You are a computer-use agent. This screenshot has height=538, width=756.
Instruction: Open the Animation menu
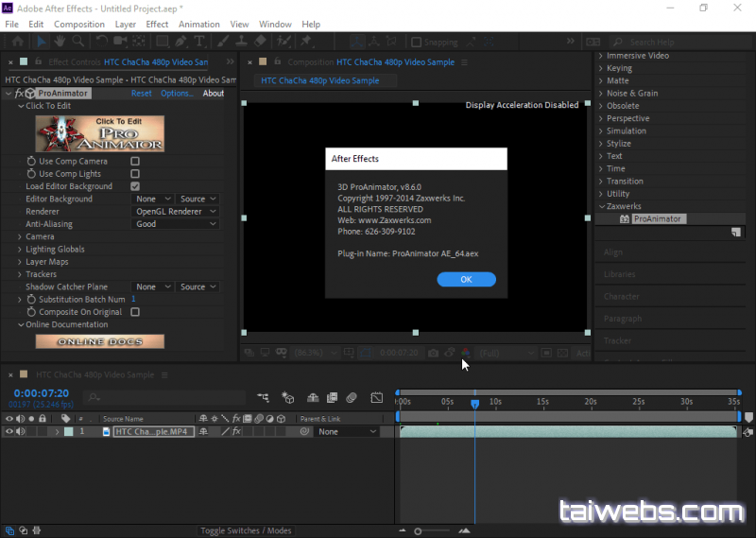[198, 24]
